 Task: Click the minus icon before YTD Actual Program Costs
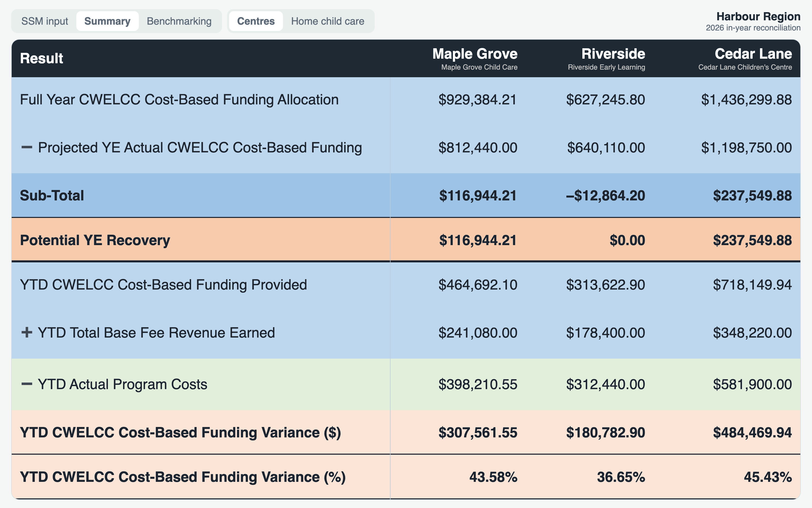point(26,384)
